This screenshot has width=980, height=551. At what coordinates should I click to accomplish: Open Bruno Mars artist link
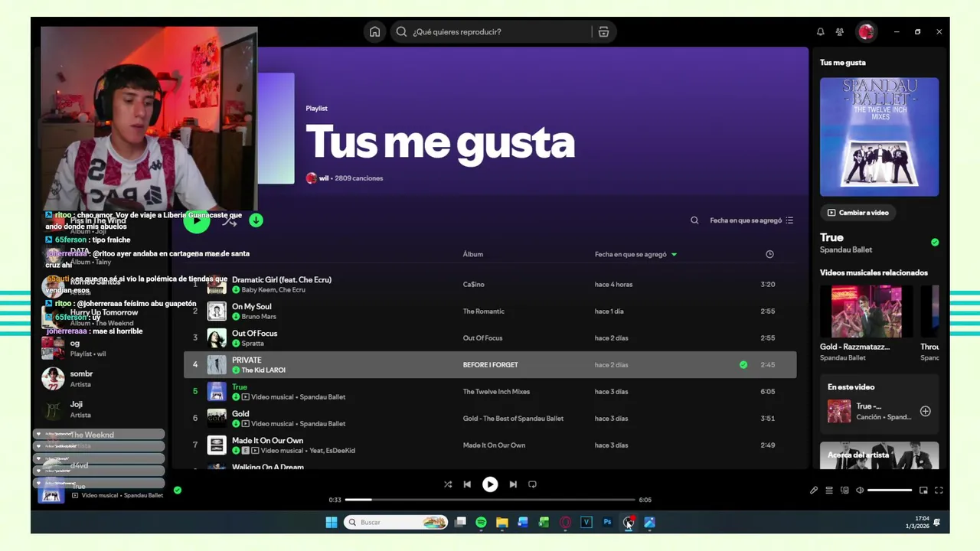[x=259, y=317]
